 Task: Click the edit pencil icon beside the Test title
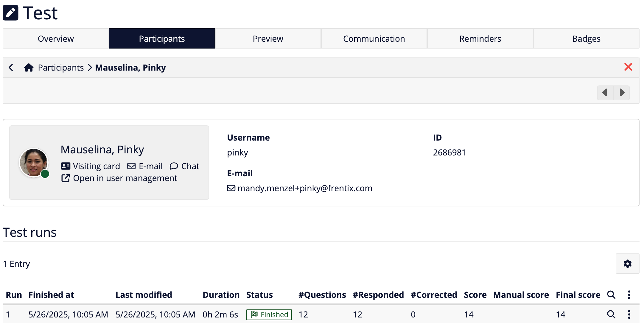[11, 13]
